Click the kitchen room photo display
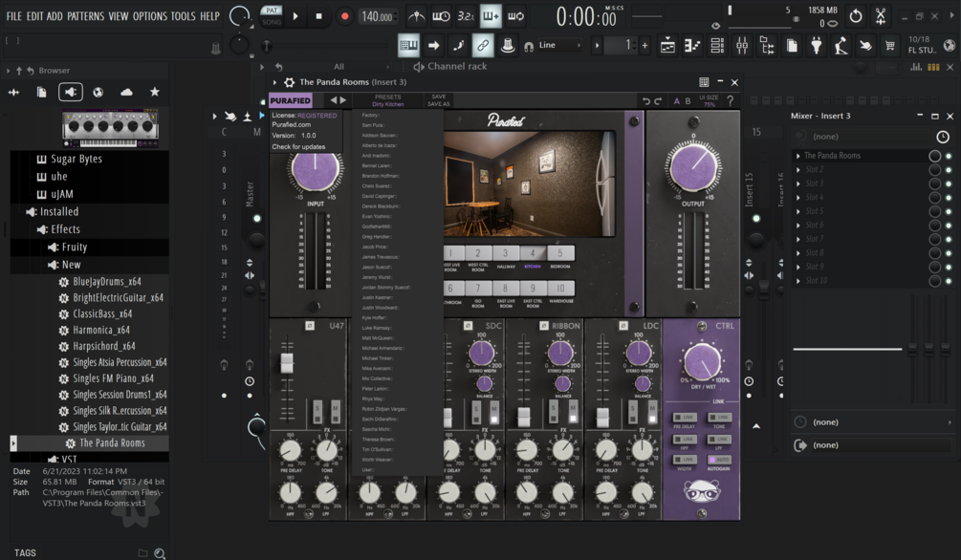Screen dimensions: 961x560 [x=528, y=183]
